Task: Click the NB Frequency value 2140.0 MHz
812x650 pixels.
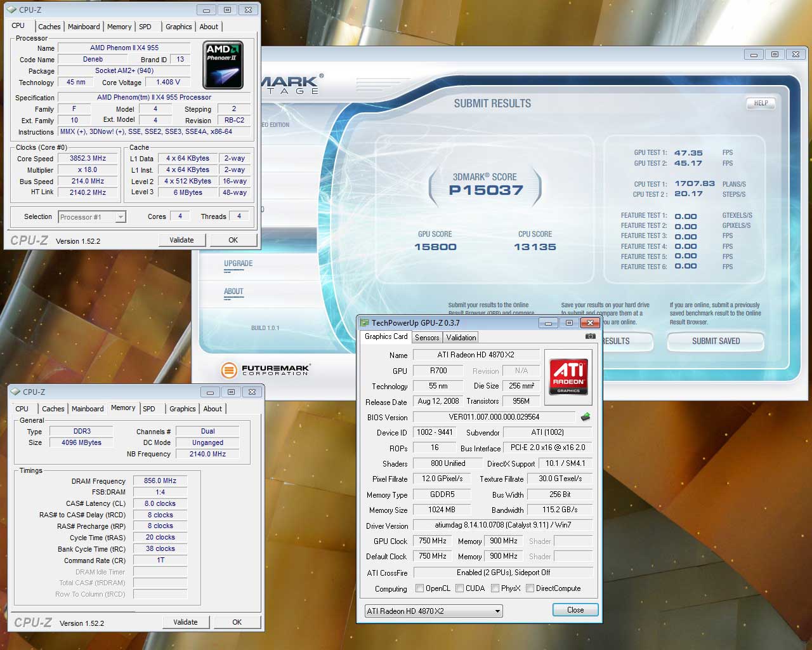Action: click(x=207, y=454)
